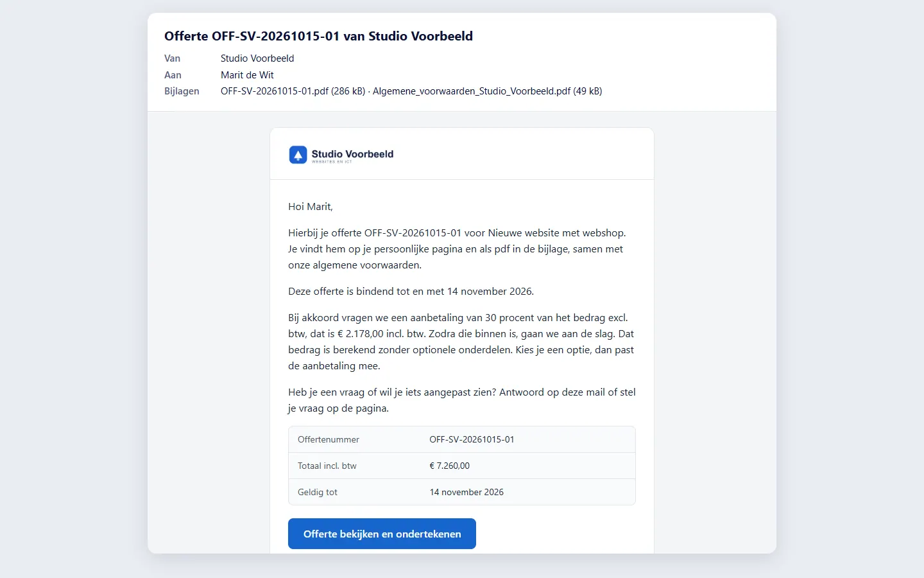The image size is (924, 578).
Task: Click recipient name Marit de Wit
Action: 247,75
